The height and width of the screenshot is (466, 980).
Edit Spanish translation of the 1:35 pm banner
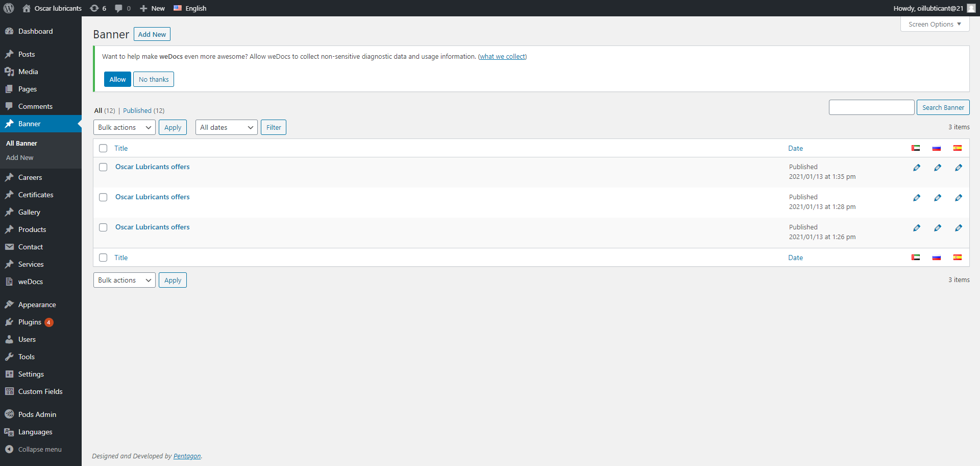pos(959,168)
